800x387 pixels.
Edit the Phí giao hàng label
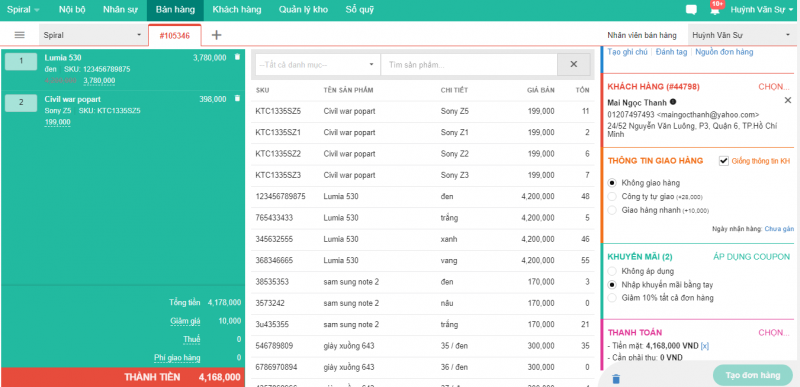click(177, 357)
